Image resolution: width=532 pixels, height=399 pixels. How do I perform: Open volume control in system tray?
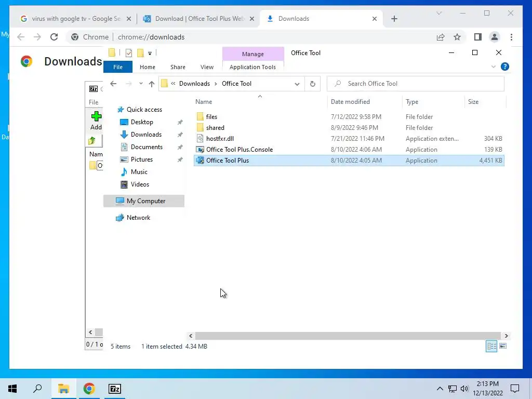(x=464, y=389)
